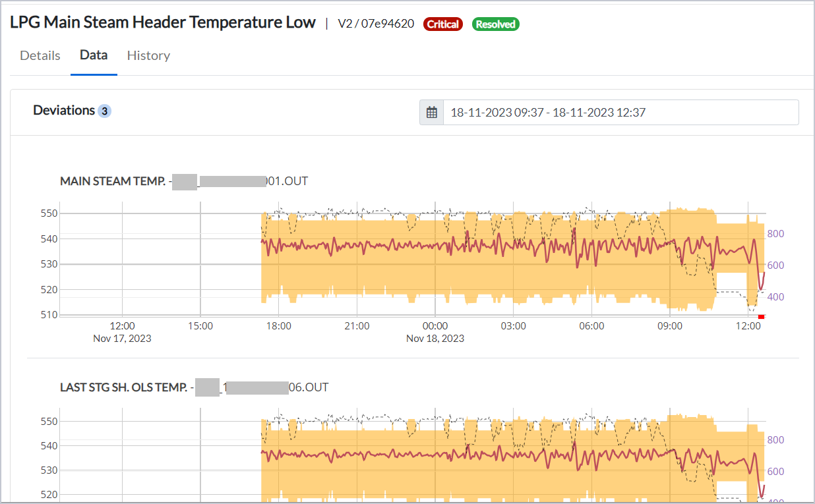
Task: Click the V2 / 07e94620 version identifier
Action: tap(376, 24)
